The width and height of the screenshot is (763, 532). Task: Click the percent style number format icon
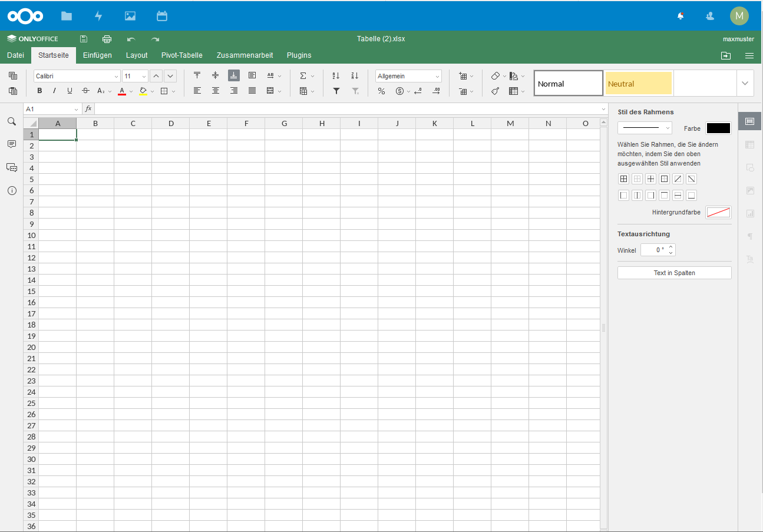(x=381, y=91)
